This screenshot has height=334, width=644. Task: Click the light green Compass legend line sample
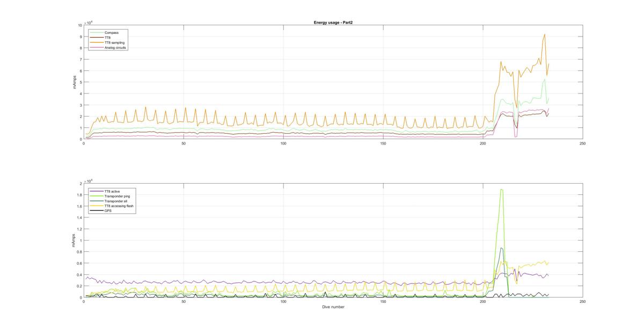pos(97,33)
